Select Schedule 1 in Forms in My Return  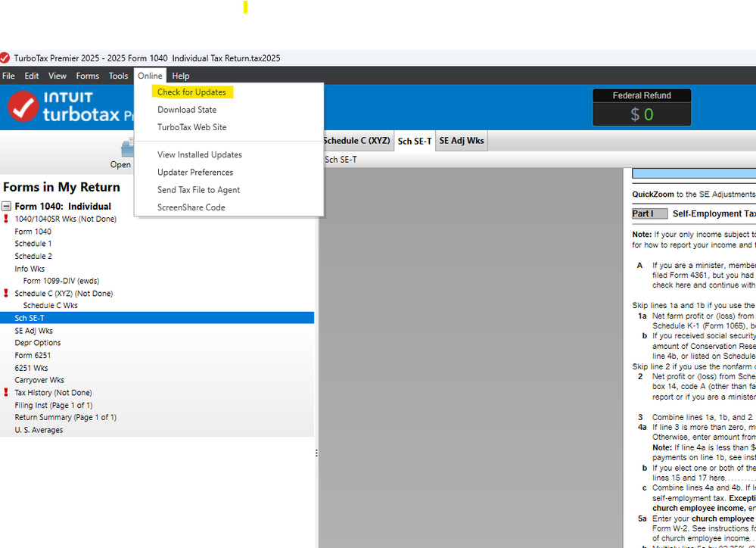click(33, 244)
